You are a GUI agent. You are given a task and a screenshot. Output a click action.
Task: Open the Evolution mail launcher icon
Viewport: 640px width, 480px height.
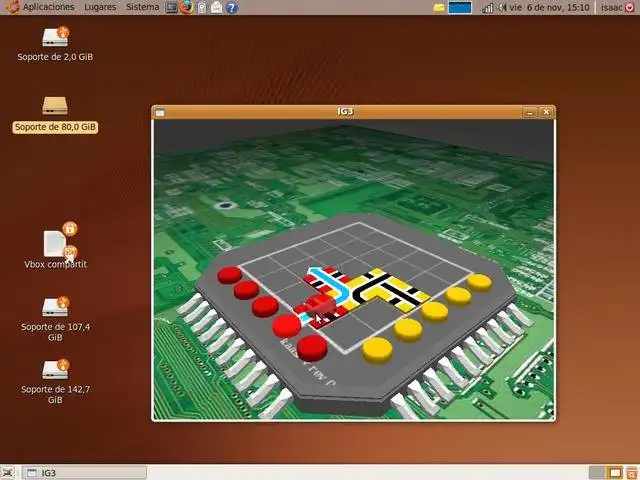[x=217, y=7]
